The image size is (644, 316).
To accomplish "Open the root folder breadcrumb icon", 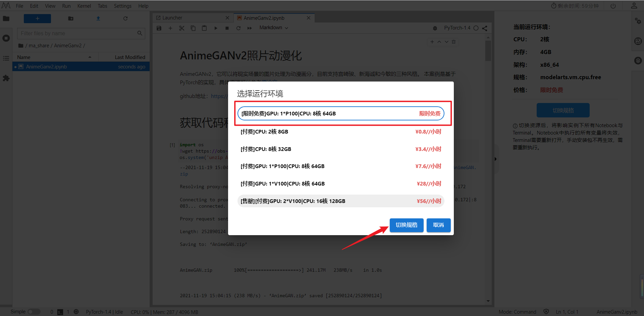I will click(21, 46).
